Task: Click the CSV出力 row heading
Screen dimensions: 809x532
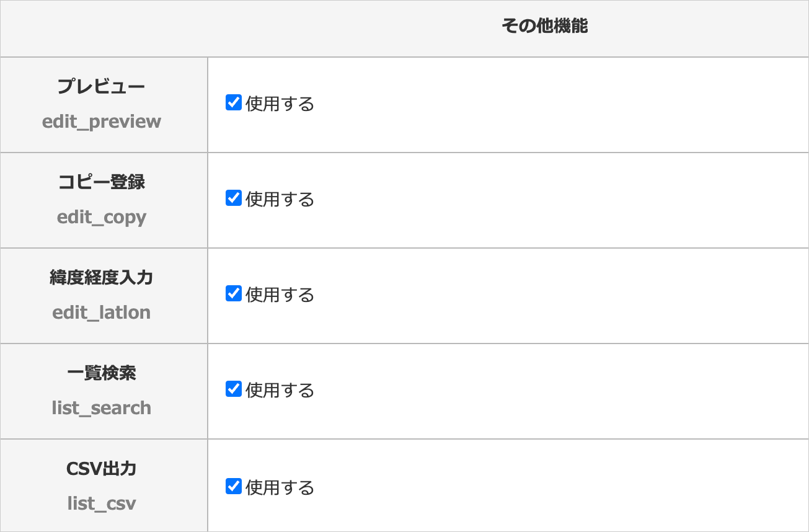Action: coord(101,469)
